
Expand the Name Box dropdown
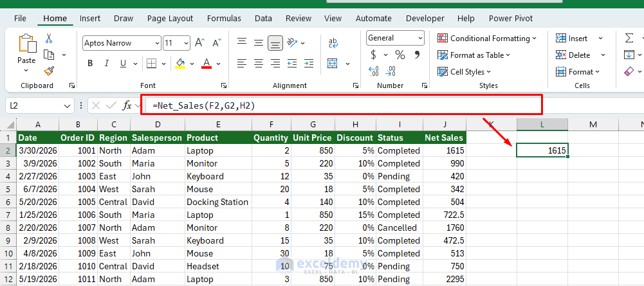click(x=68, y=106)
